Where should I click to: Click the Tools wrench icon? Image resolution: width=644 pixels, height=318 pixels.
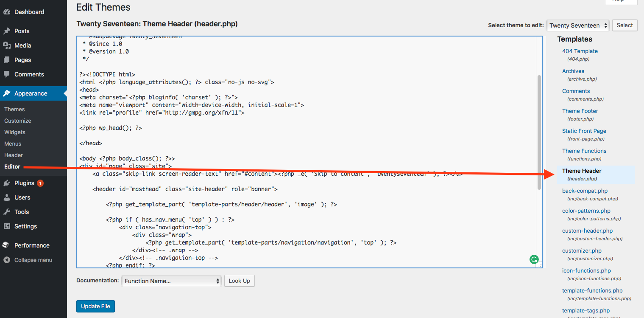pyautogui.click(x=7, y=212)
